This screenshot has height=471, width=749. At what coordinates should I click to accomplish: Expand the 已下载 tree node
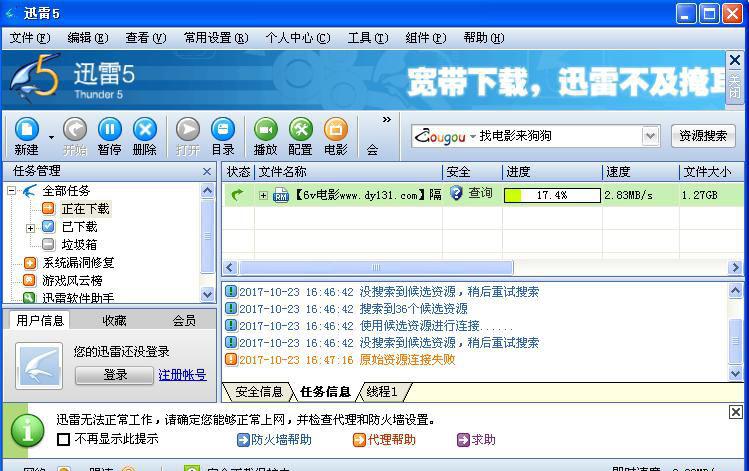30,228
